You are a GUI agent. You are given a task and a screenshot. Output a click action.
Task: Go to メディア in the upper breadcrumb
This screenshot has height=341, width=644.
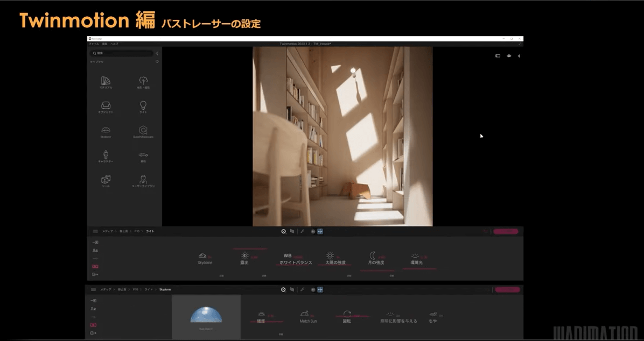(107, 231)
